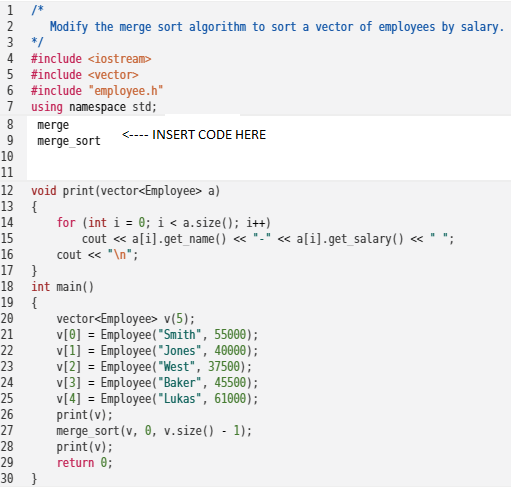Image resolution: width=511 pixels, height=489 pixels.
Task: Click the closing comment '*/' on line 3
Action: pos(37,42)
